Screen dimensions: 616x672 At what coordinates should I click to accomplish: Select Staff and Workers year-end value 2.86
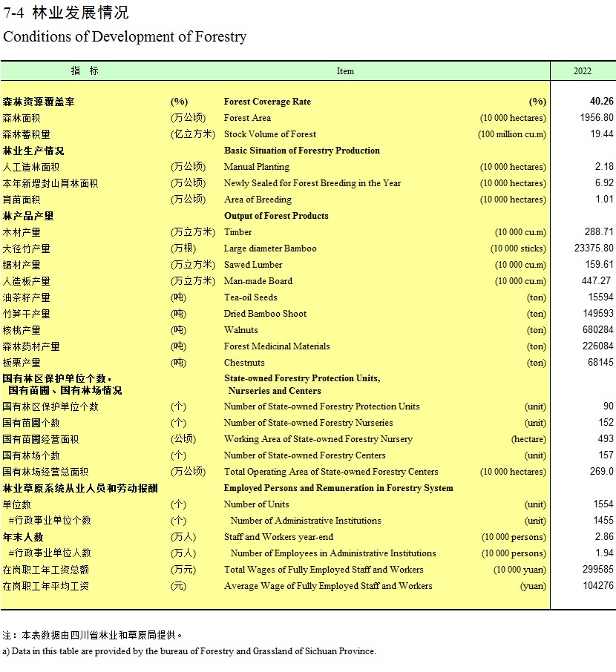(x=604, y=536)
